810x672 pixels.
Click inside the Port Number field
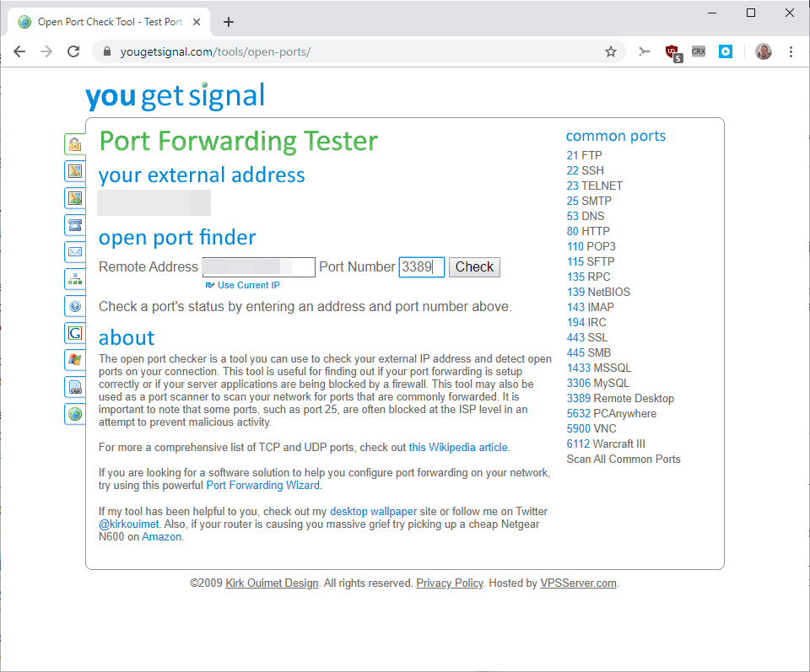click(x=421, y=266)
